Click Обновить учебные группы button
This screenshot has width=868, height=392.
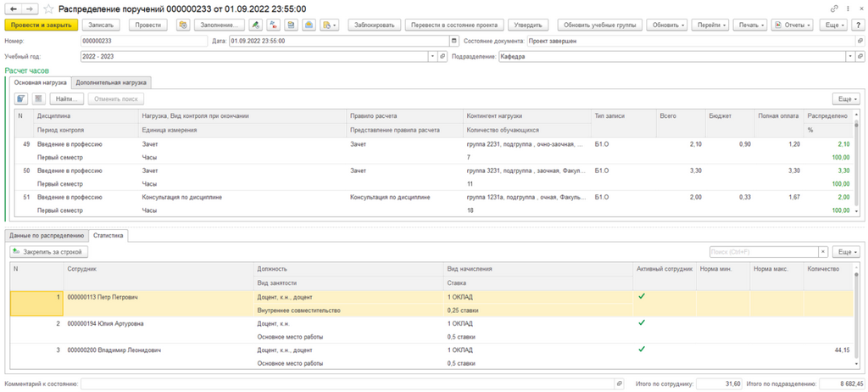tap(601, 25)
